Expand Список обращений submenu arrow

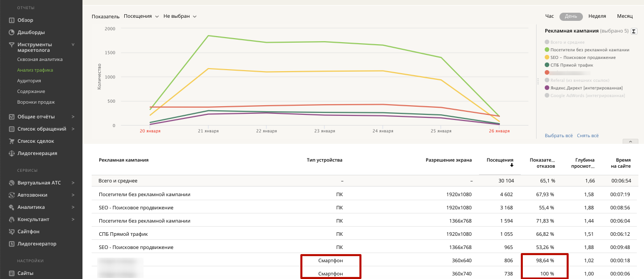tap(73, 129)
